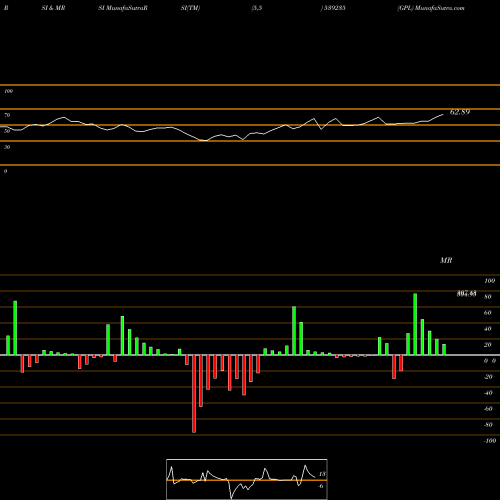Screen dimensions: 500x500
Task: Click the longest red MR histogram bar
Action: 194,394
